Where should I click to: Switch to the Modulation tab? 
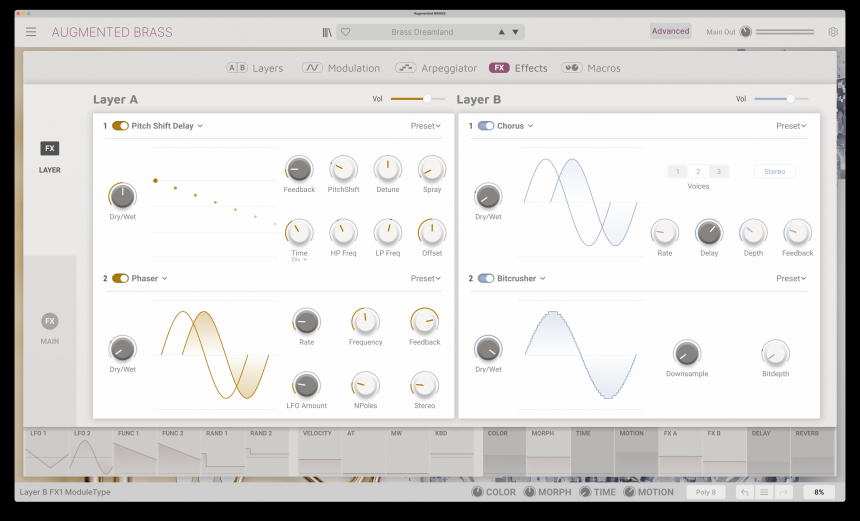(341, 68)
